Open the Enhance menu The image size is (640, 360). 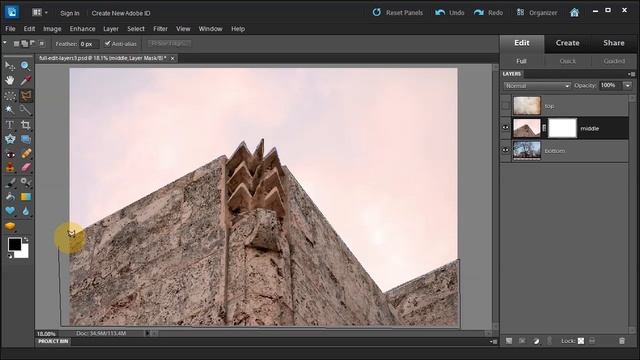pyautogui.click(x=82, y=29)
